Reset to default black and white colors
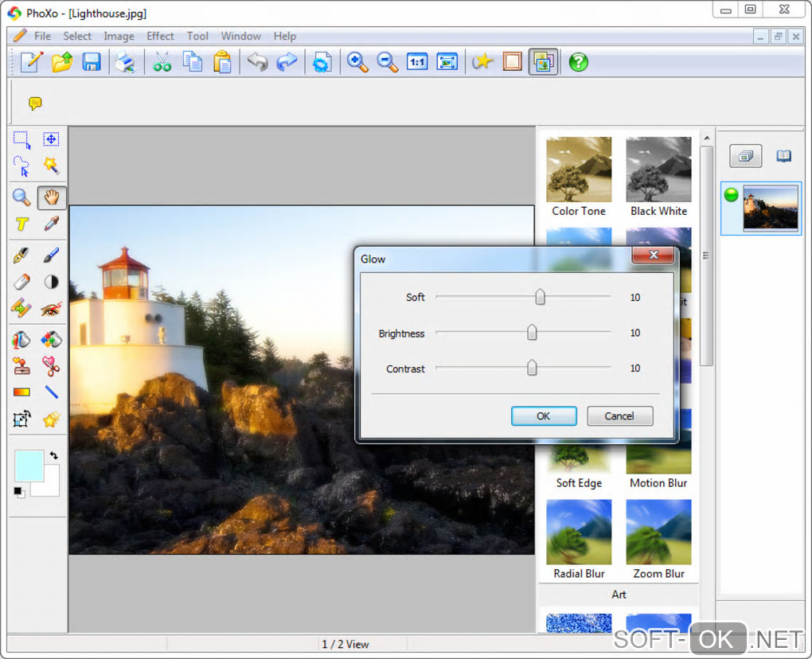Viewport: 812px width, 659px height. [x=19, y=492]
